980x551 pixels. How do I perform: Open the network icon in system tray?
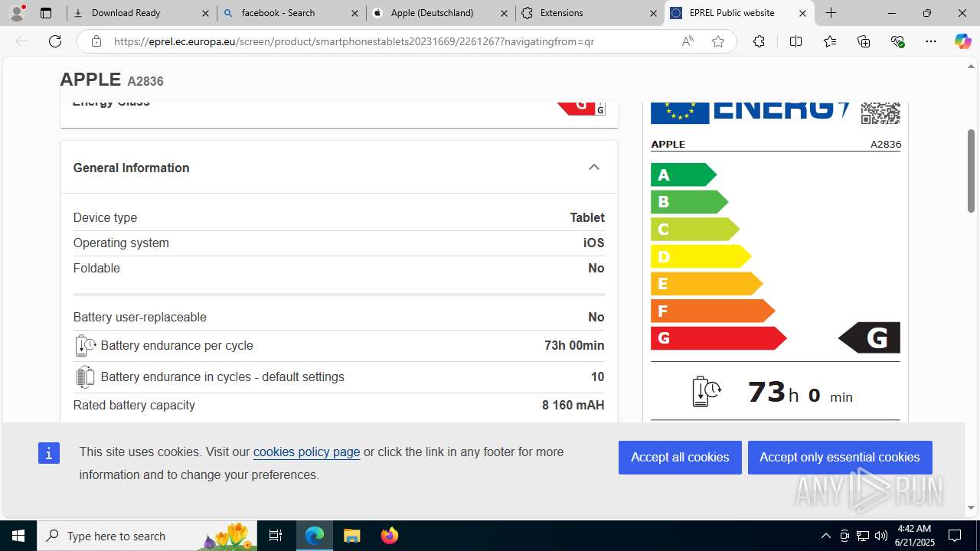[863, 536]
